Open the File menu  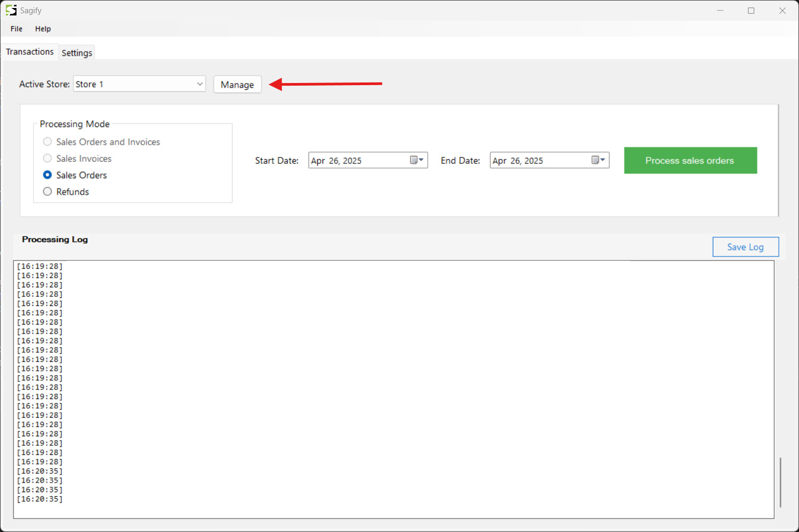(x=16, y=29)
